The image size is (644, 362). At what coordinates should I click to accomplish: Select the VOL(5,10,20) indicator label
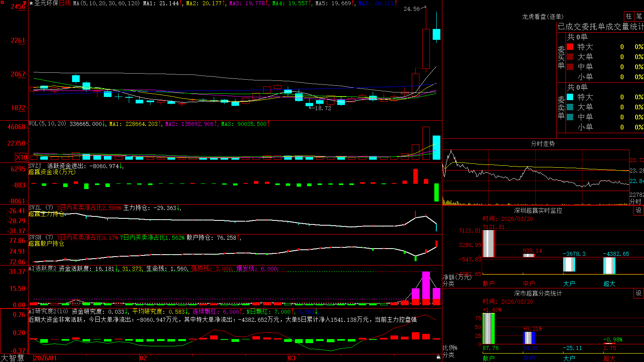tap(47, 124)
